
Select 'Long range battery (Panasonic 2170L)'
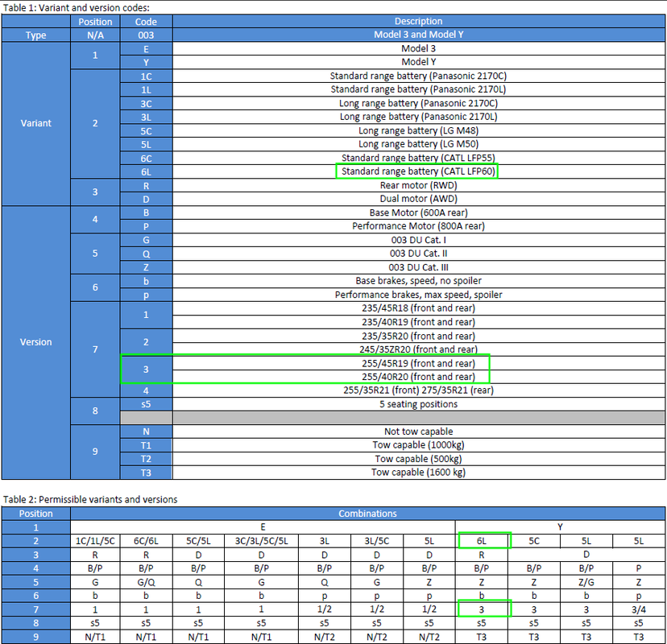tap(419, 117)
